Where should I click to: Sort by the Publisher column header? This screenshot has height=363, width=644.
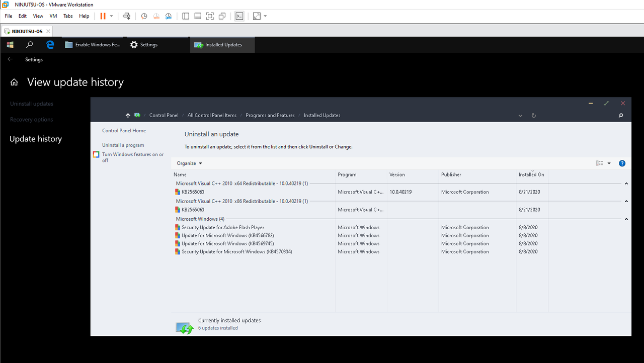click(x=478, y=174)
